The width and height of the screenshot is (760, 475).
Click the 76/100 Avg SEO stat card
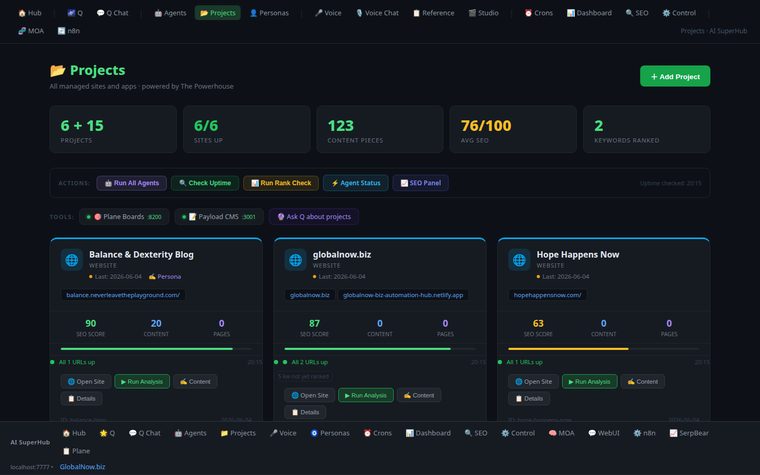coord(513,129)
